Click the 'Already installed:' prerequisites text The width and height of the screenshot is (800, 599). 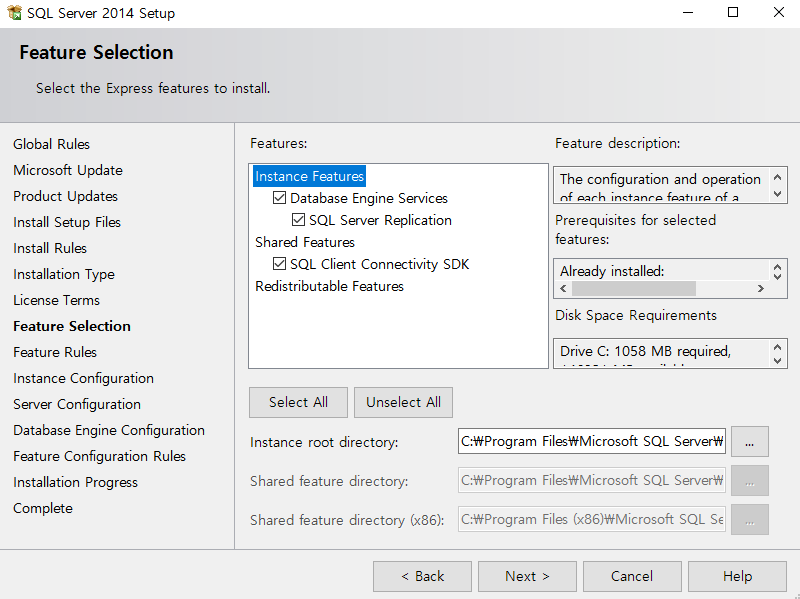(612, 271)
